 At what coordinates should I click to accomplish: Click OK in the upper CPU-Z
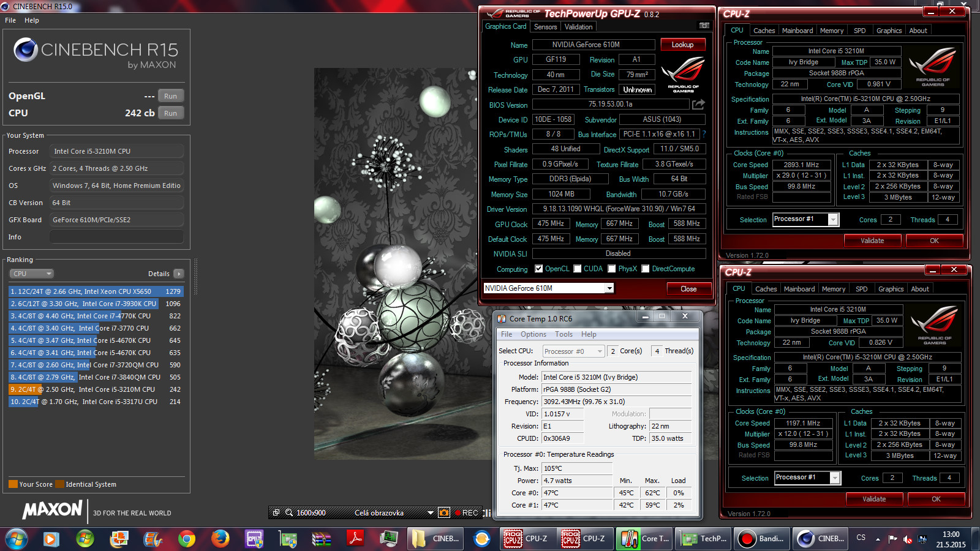click(934, 241)
